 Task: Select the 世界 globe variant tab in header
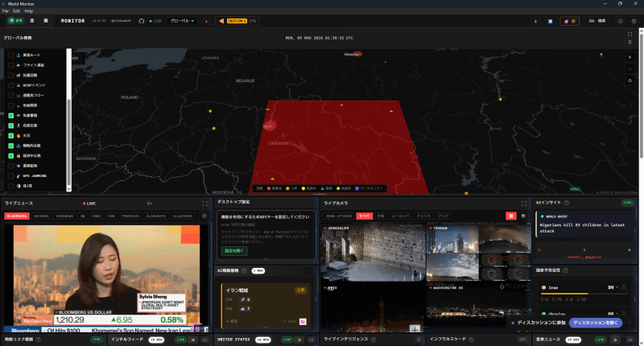tap(15, 21)
